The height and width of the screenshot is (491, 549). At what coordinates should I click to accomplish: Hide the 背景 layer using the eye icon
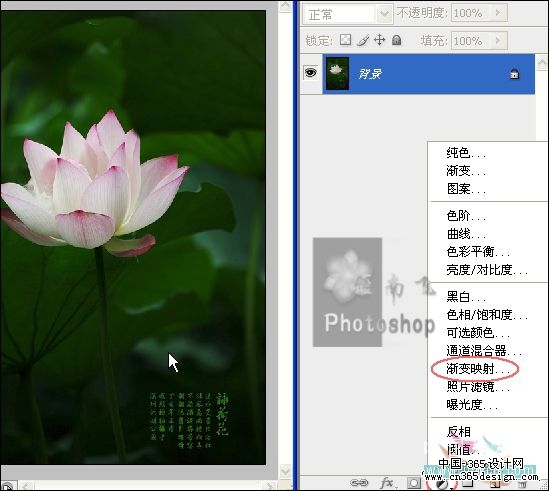[x=311, y=72]
